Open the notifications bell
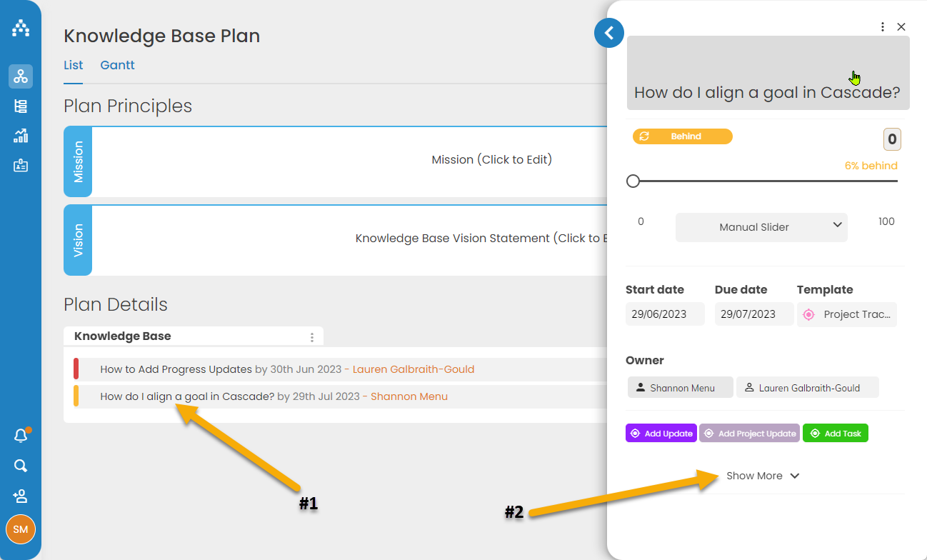The width and height of the screenshot is (927, 560). point(21,436)
